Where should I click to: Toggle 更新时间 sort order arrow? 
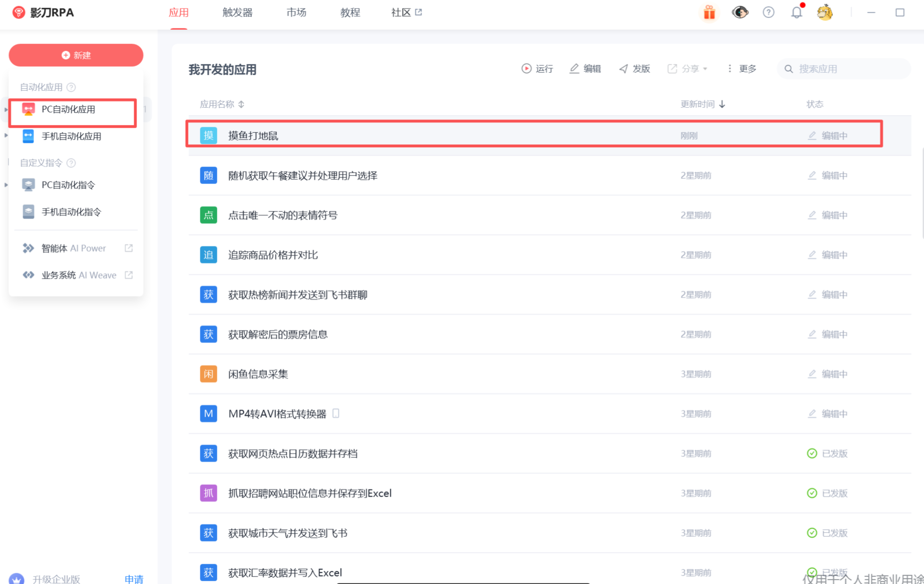coord(722,104)
